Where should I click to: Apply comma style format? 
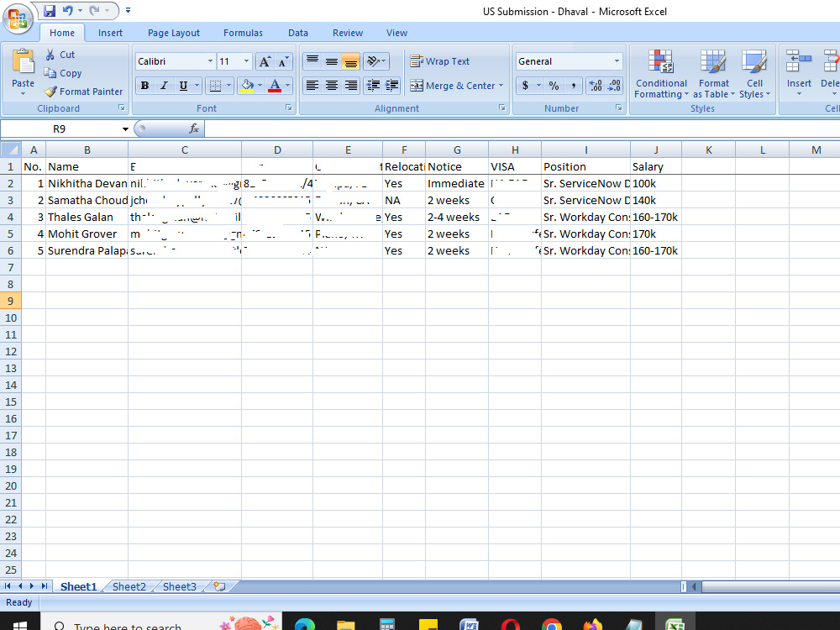tap(573, 86)
